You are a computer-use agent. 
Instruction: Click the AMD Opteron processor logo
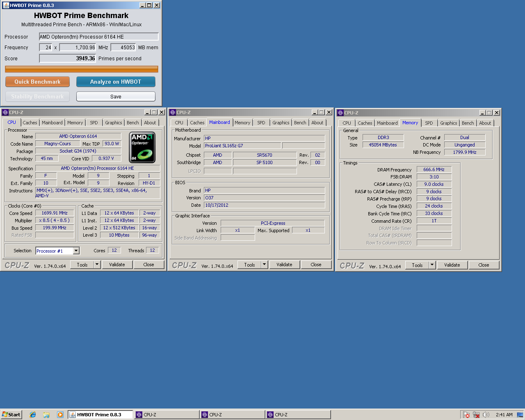tap(142, 147)
